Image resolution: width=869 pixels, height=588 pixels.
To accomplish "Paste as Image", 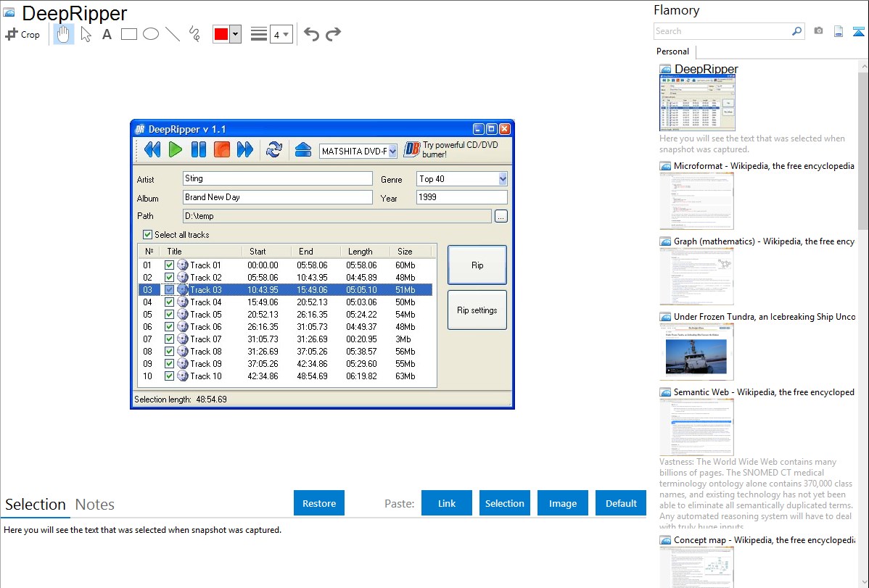I will pyautogui.click(x=563, y=503).
